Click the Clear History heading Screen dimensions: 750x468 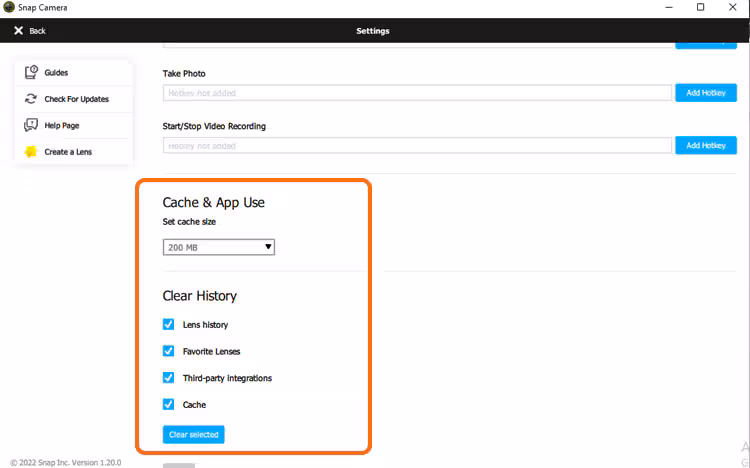tap(199, 296)
